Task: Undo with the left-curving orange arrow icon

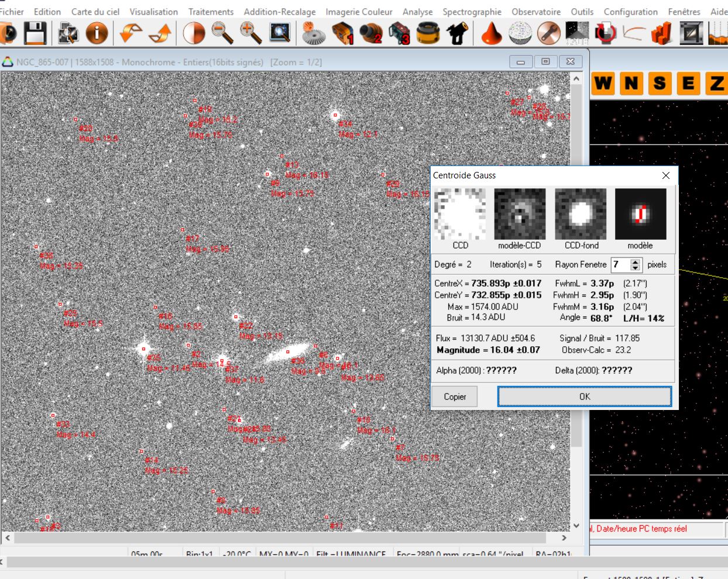Action: 132,33
